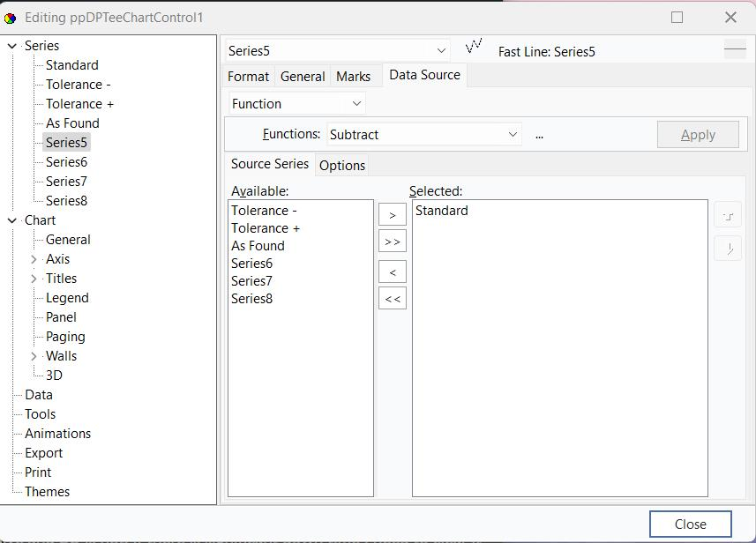
Task: Remove all series with << button
Action: coord(393,299)
